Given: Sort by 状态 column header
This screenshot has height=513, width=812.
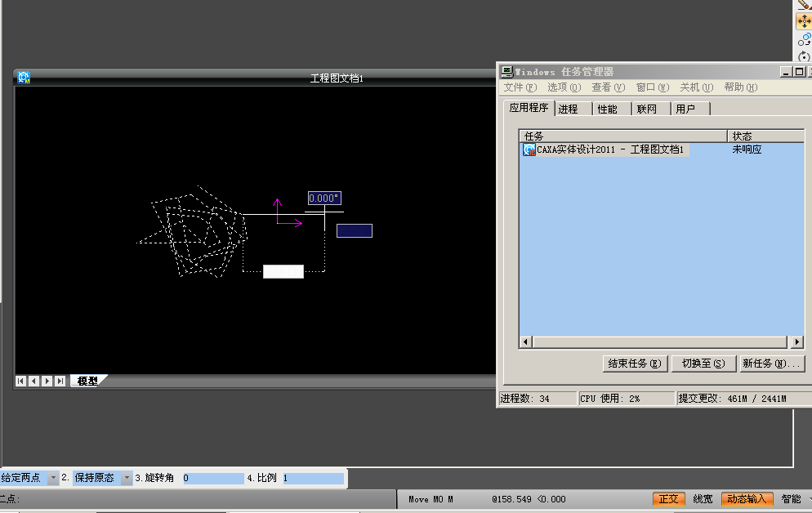Looking at the screenshot, I should point(766,136).
